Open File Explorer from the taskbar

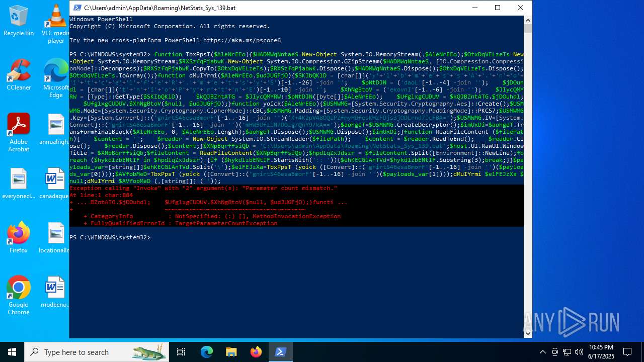coord(231,352)
